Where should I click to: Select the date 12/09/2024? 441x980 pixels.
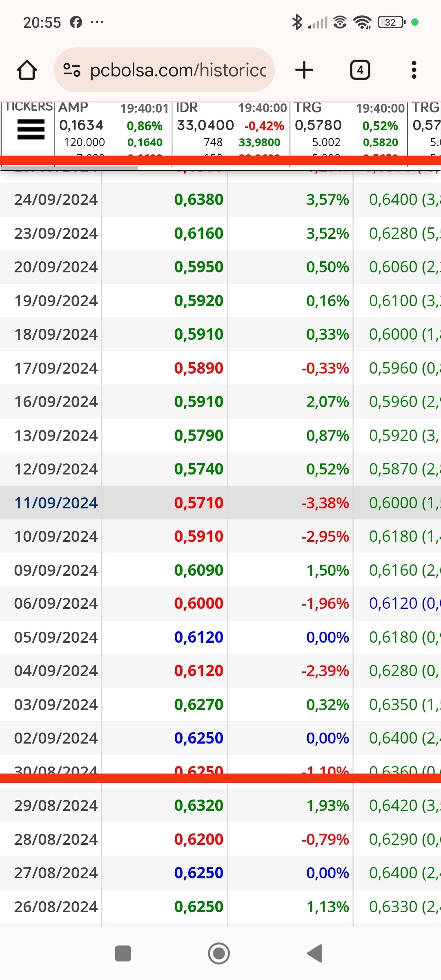[x=56, y=469]
